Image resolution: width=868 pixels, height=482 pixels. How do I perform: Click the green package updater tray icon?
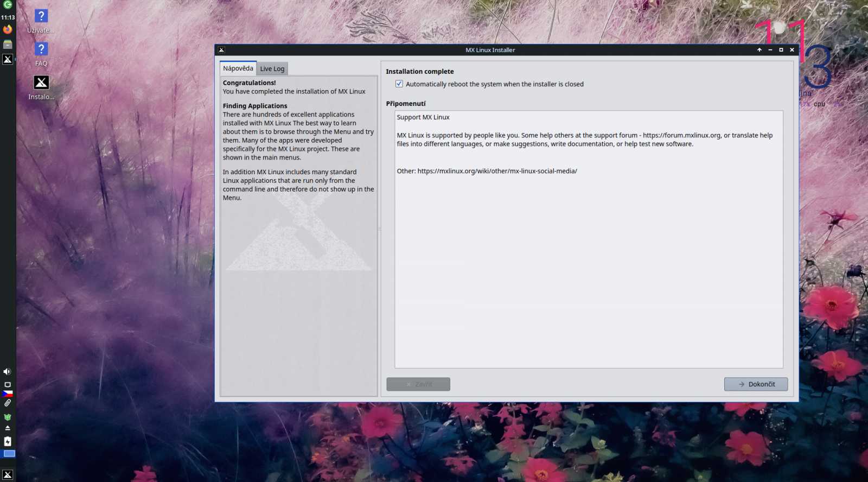8,417
